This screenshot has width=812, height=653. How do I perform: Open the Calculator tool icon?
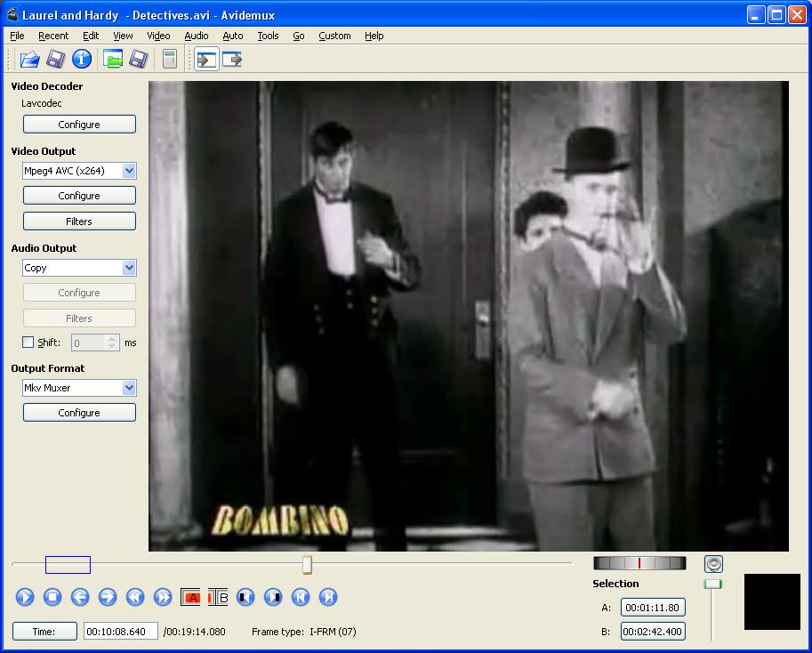click(x=169, y=60)
